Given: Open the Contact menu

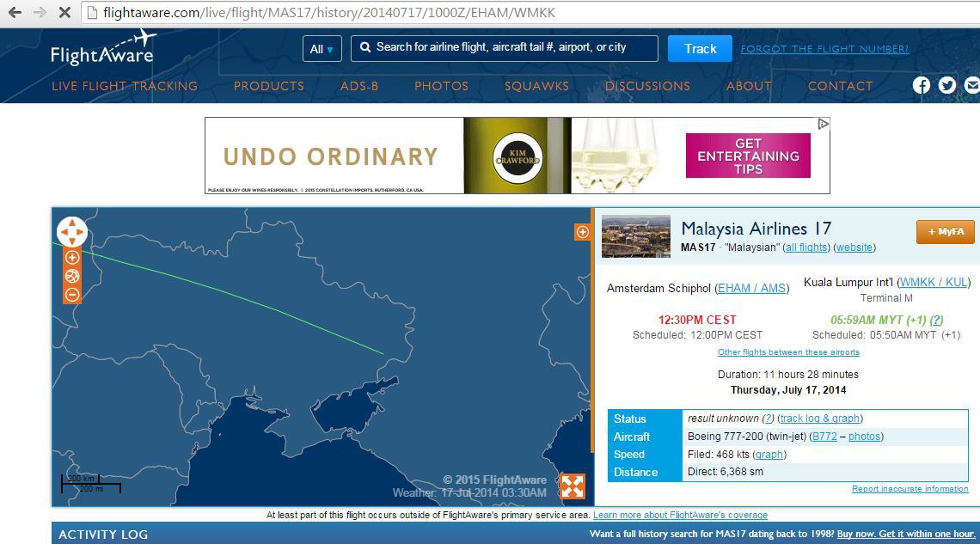Looking at the screenshot, I should [x=840, y=86].
